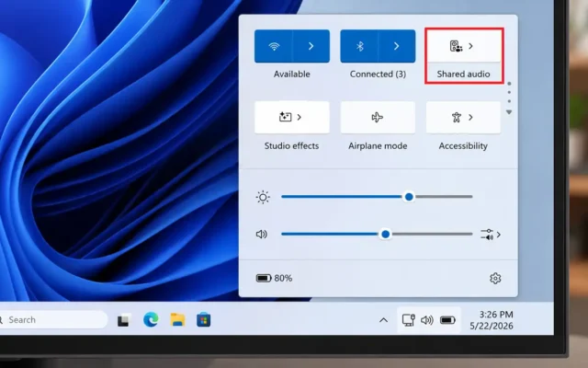Toggle Bluetooth with the Bluetooth icon
This screenshot has height=368, width=588.
point(359,46)
